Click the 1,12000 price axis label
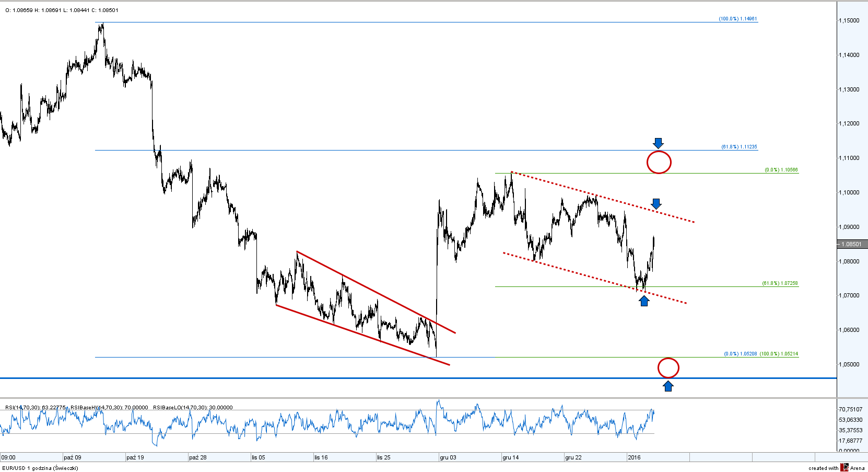This screenshot has width=868, height=472. (849, 123)
